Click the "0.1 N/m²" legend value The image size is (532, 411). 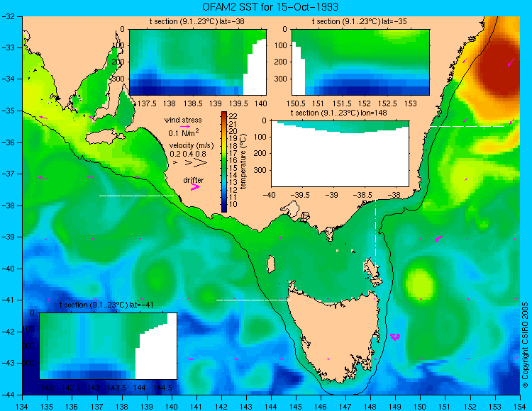click(x=184, y=133)
